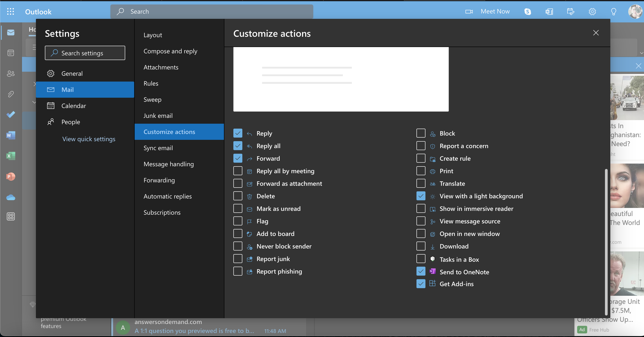Image resolution: width=644 pixels, height=337 pixels.
Task: Open My Day icon in header
Action: click(x=570, y=11)
